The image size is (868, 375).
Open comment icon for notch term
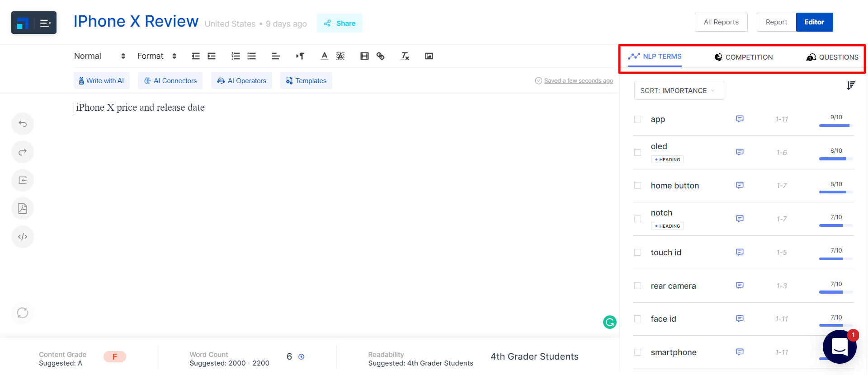point(740,219)
